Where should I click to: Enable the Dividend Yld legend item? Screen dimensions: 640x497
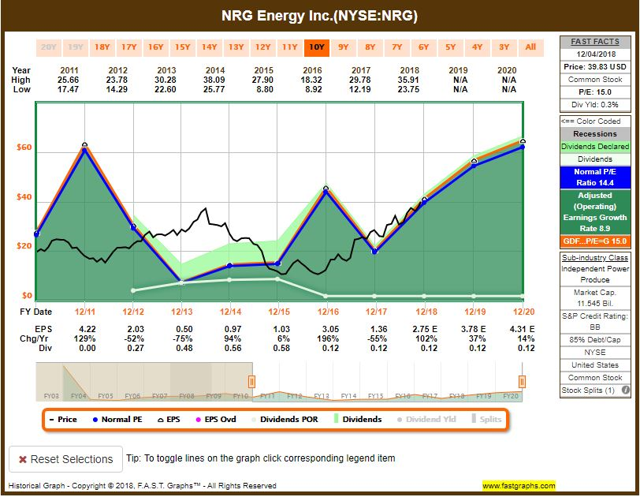pos(427,419)
